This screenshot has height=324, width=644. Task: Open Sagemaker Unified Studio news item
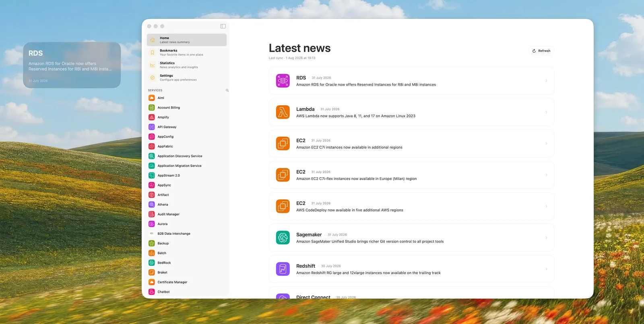point(411,238)
